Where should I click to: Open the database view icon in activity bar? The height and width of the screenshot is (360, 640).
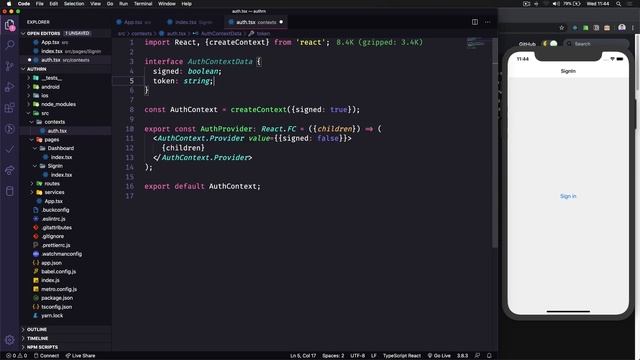[10, 191]
